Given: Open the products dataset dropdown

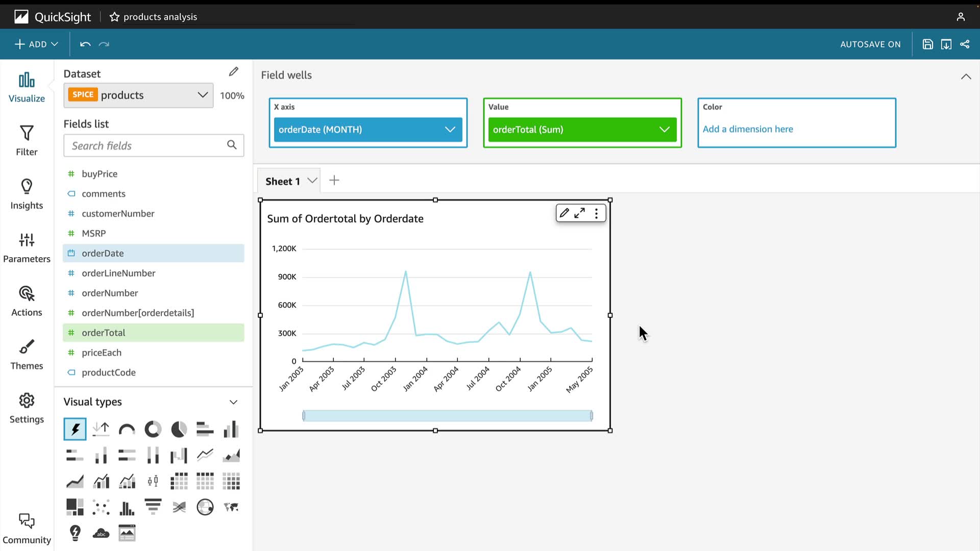Looking at the screenshot, I should (203, 95).
